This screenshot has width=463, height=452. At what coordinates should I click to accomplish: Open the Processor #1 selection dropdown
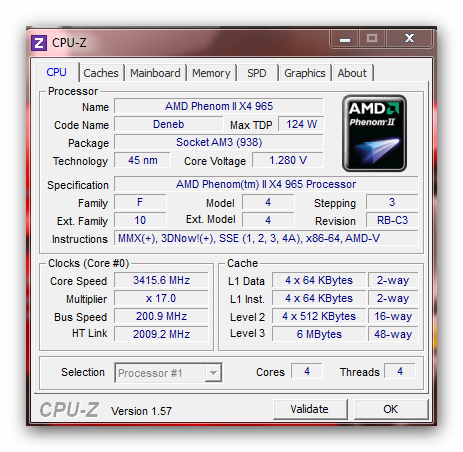coord(168,372)
